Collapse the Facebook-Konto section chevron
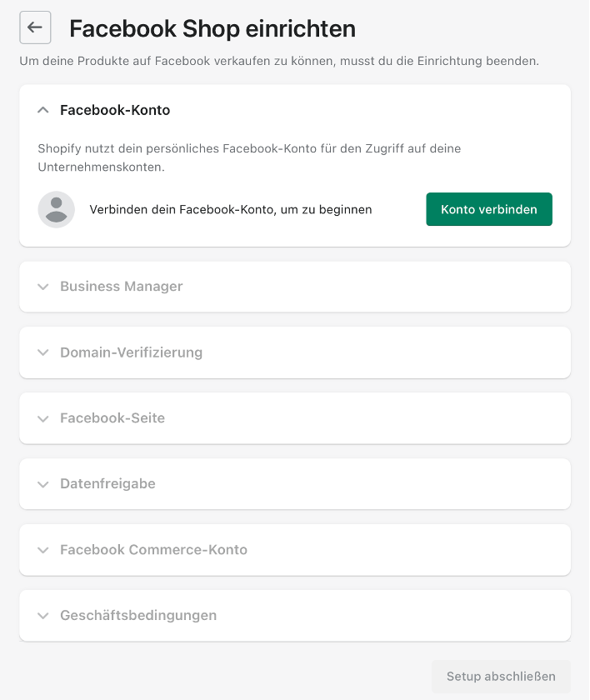The width and height of the screenshot is (590, 700). click(43, 110)
